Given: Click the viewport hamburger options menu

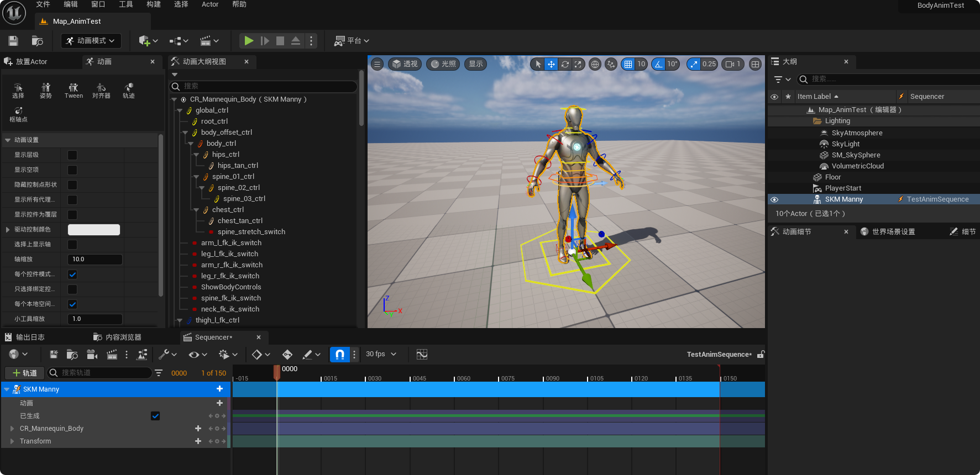Looking at the screenshot, I should pos(377,64).
